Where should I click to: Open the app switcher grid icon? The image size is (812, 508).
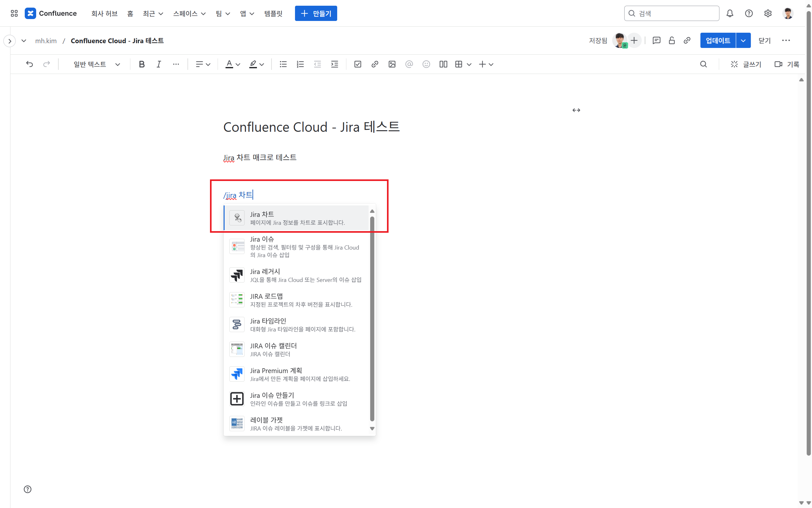(x=14, y=13)
